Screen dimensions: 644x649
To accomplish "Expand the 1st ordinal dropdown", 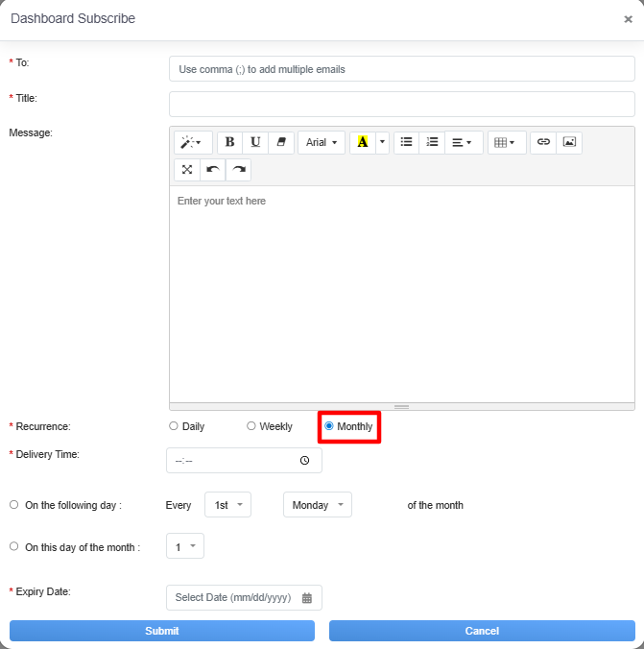I will (227, 505).
